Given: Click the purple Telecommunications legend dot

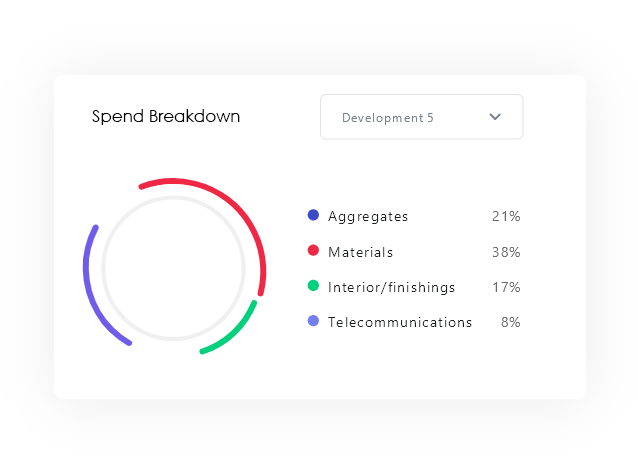Looking at the screenshot, I should [x=313, y=321].
